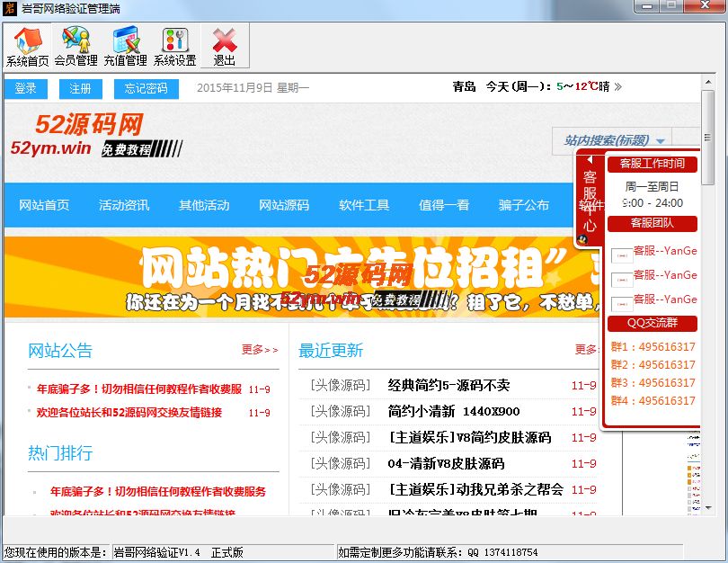
Task: Click the 热门排行 section heading
Action: pos(60,452)
